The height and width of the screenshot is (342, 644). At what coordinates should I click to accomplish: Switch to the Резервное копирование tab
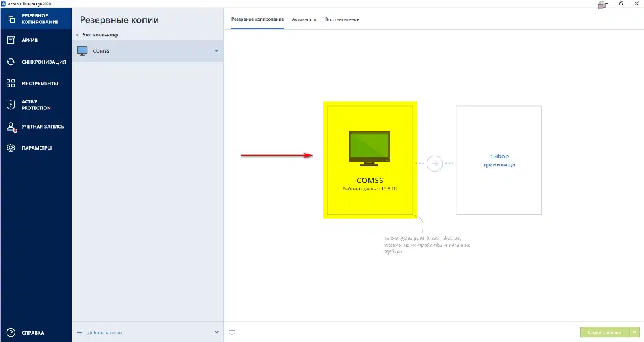(257, 19)
